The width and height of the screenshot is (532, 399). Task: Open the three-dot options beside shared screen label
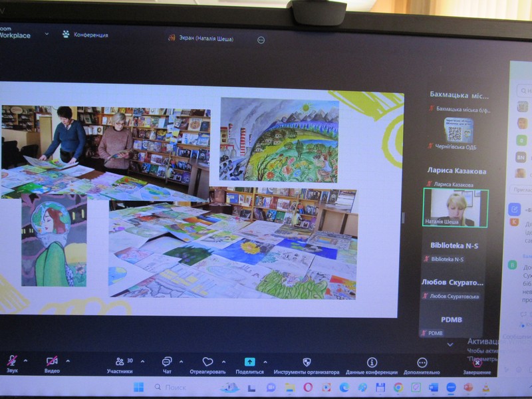(261, 40)
